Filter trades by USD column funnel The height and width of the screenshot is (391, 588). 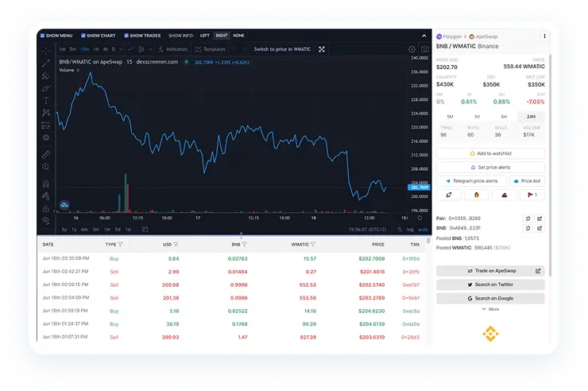pos(176,245)
